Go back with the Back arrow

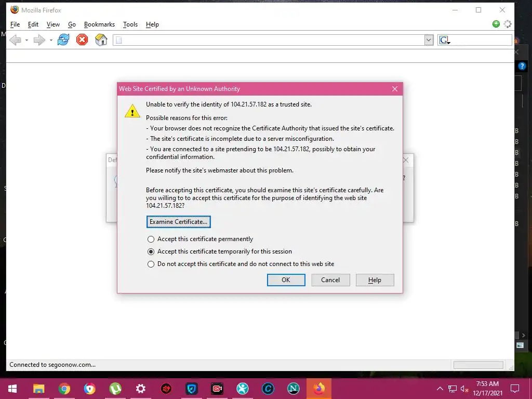[x=15, y=40]
